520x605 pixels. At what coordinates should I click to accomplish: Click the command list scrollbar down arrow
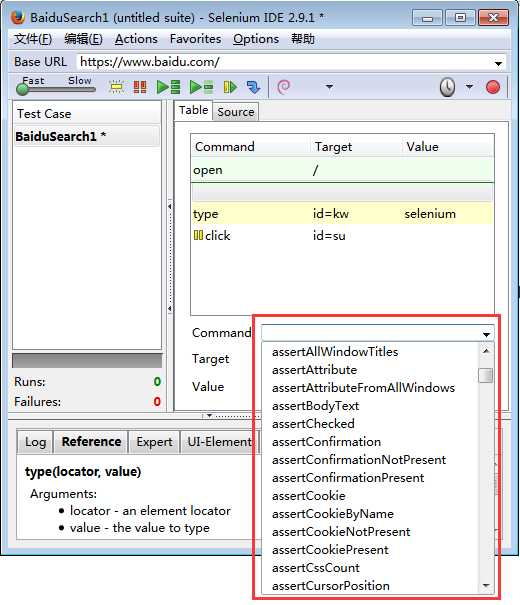tap(486, 586)
